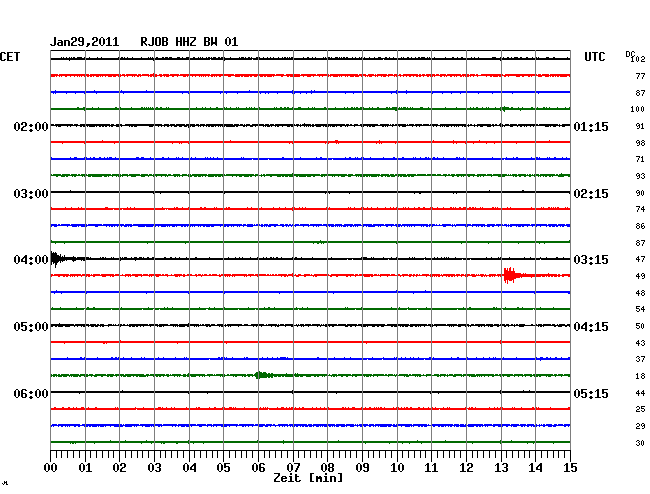
Task: Click the DC value 43
Action: tap(640, 343)
